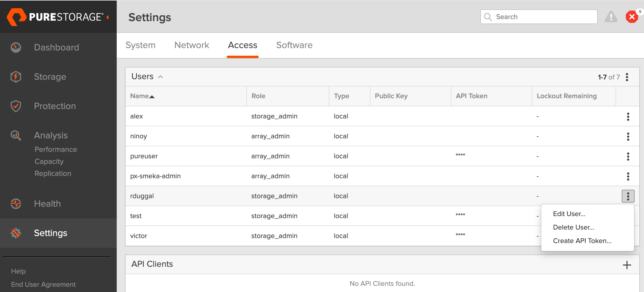Open the options menu for user alex
Image resolution: width=644 pixels, height=292 pixels.
coord(628,116)
